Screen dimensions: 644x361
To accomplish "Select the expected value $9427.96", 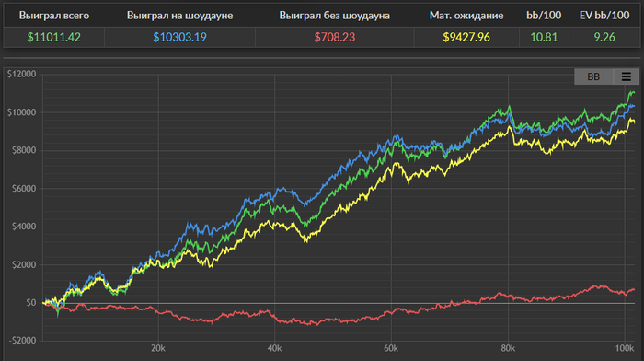I will coord(466,38).
